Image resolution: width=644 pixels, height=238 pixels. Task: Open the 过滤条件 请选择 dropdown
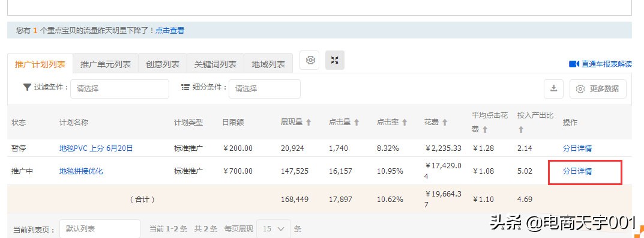[x=119, y=89]
